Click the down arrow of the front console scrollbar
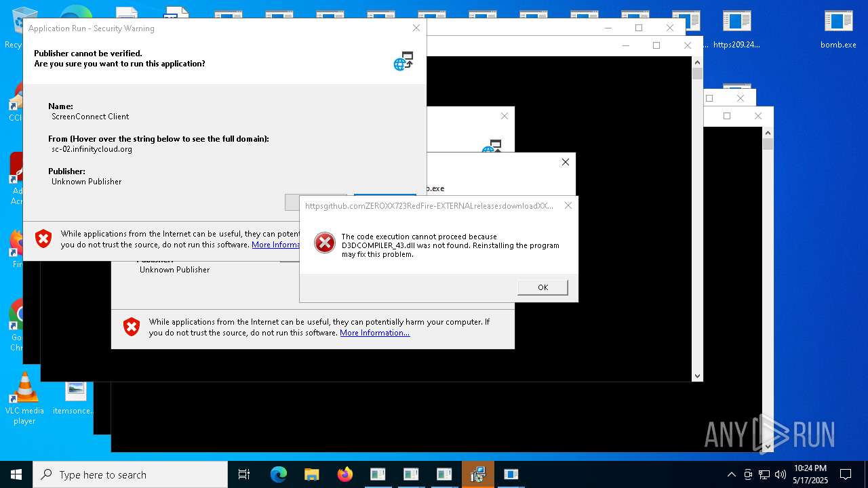The image size is (868, 488). pos(697,375)
